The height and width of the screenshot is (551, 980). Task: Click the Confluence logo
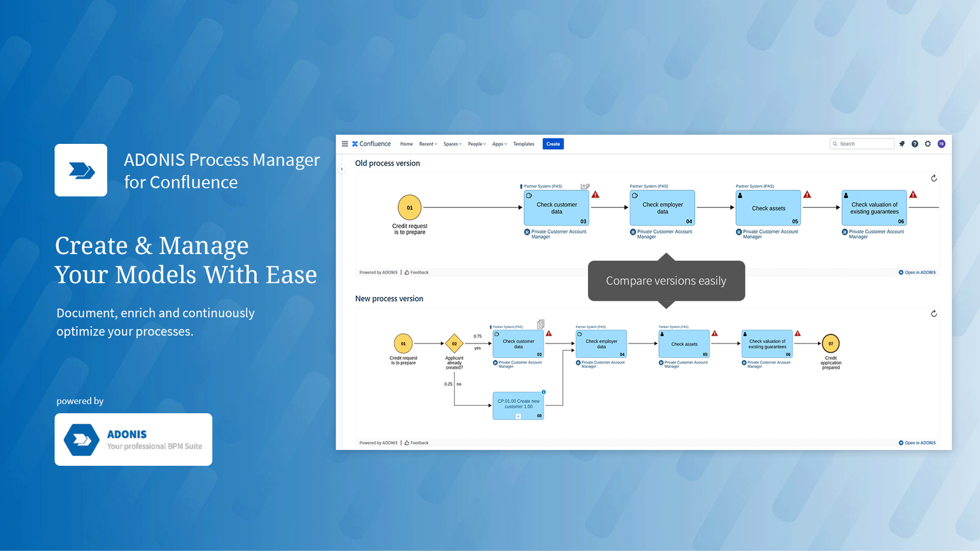[x=371, y=144]
